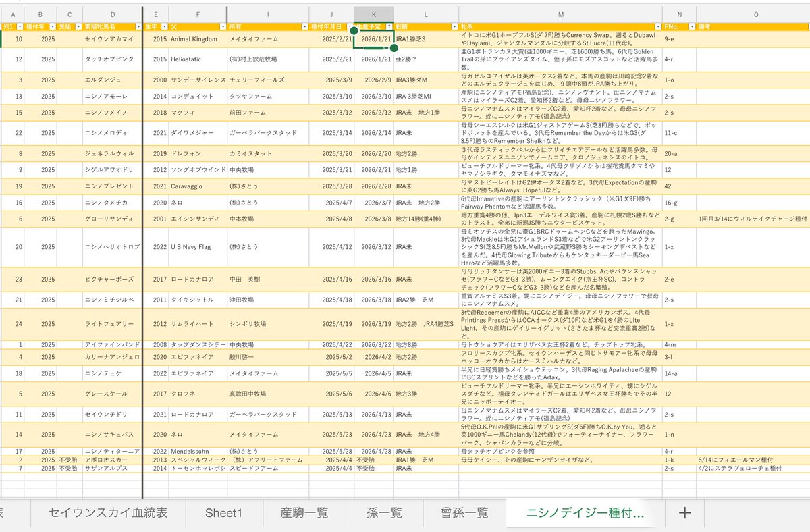Image resolution: width=810 pixels, height=532 pixels.
Task: Select the シンボリ牧場 owner cell
Action: [x=267, y=324]
